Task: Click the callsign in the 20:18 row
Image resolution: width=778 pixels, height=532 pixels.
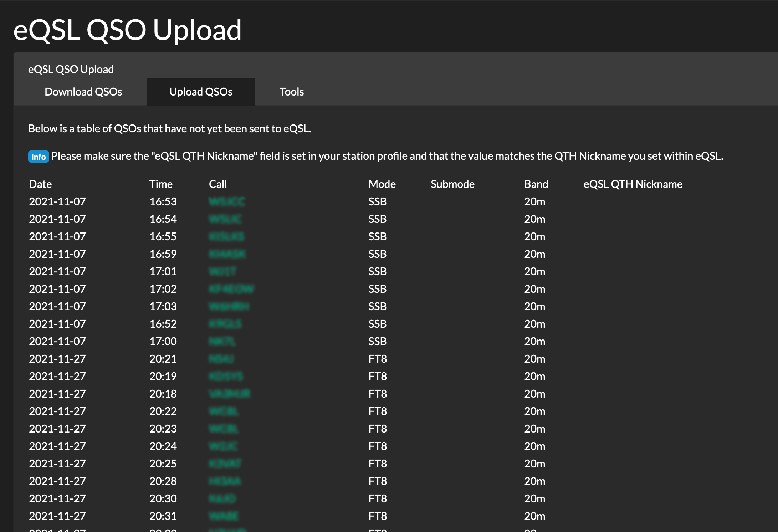Action: [230, 393]
